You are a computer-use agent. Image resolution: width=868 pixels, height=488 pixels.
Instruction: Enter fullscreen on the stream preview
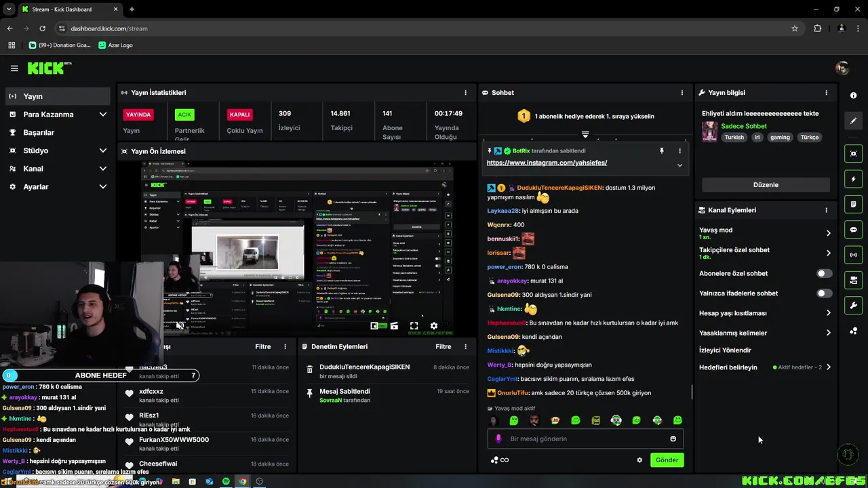point(414,326)
